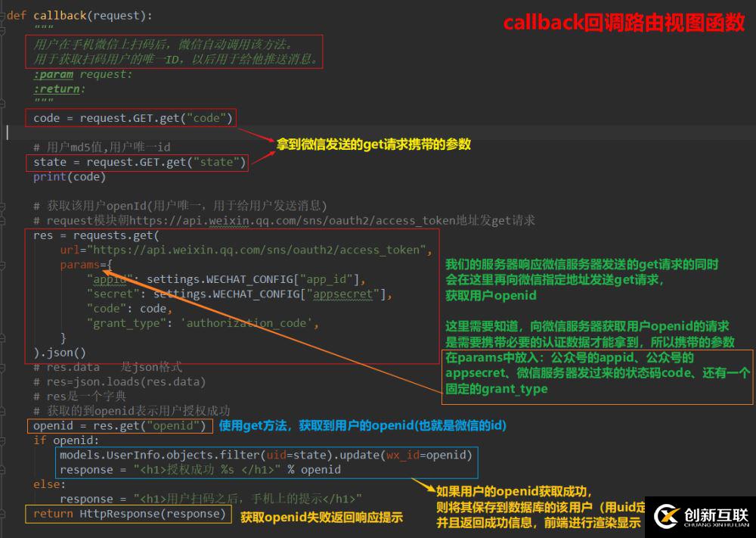Viewport: 756px width, 538px height.
Task: Click the '"grant_type": 'authorization_code'' entry
Action: (x=203, y=323)
